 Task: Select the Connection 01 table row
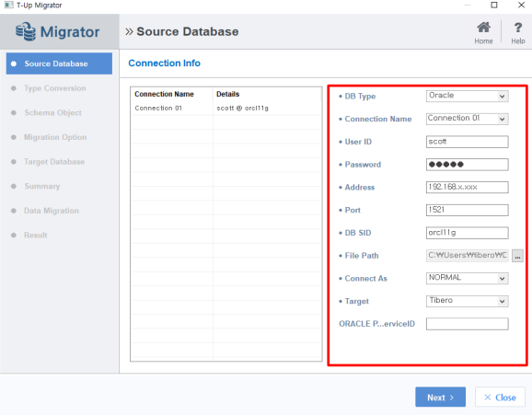[226, 109]
